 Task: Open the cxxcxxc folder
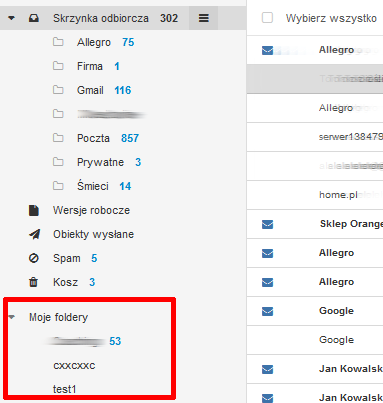[x=74, y=366]
